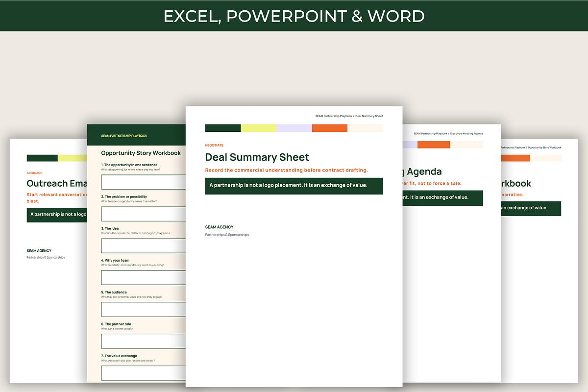Click the 'SEAM PARTNERSHIP PLAYBOOK' green header text
Image resolution: width=588 pixels, height=392 pixels.
click(124, 136)
